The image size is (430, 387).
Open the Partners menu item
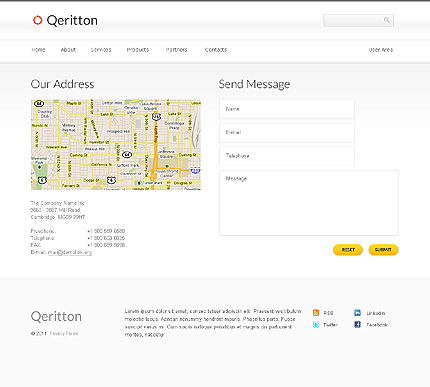coord(177,50)
